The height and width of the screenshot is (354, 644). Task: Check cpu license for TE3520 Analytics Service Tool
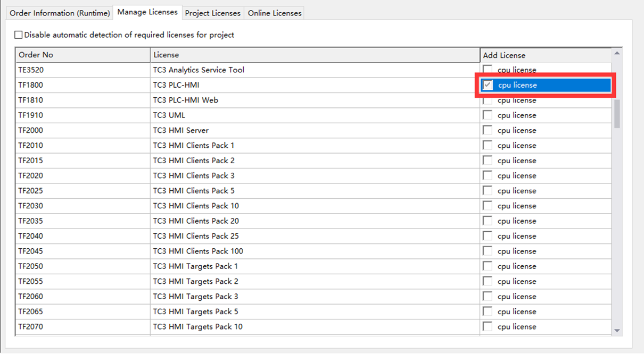(x=488, y=70)
